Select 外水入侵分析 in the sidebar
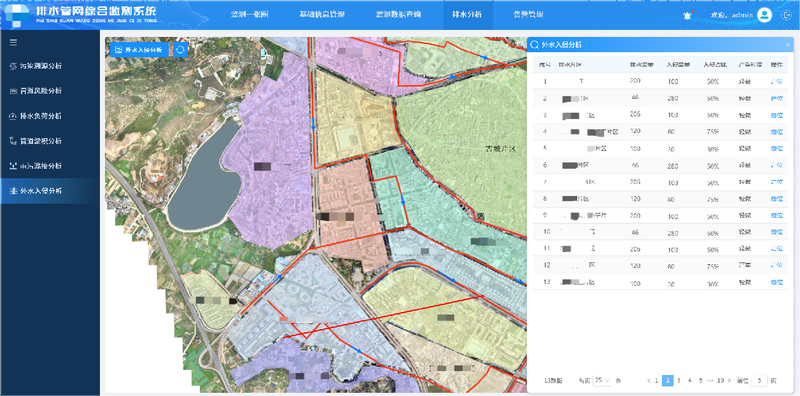Viewport: 800px width, 396px height. 50,191
